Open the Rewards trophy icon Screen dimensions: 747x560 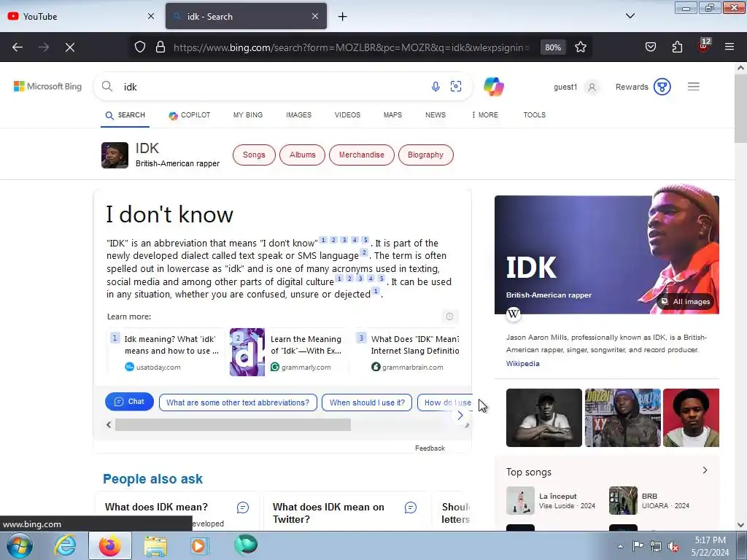(x=662, y=87)
